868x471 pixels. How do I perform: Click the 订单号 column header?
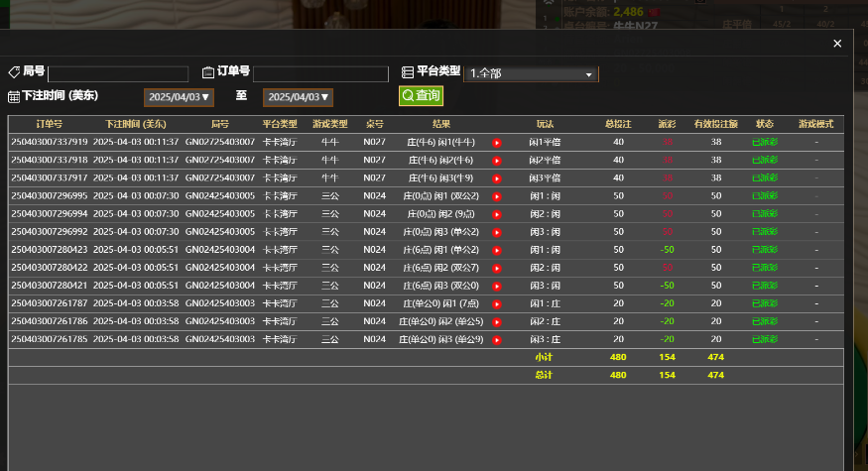[x=49, y=124]
